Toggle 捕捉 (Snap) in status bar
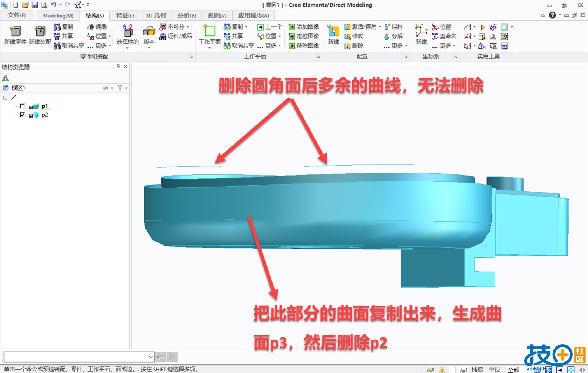588x373 pixels. point(477,370)
